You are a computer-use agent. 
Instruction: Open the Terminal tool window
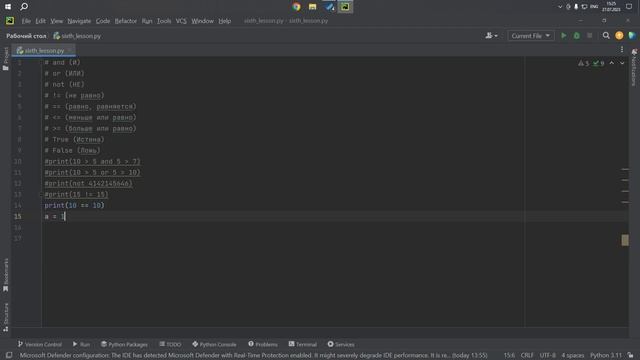(x=302, y=344)
